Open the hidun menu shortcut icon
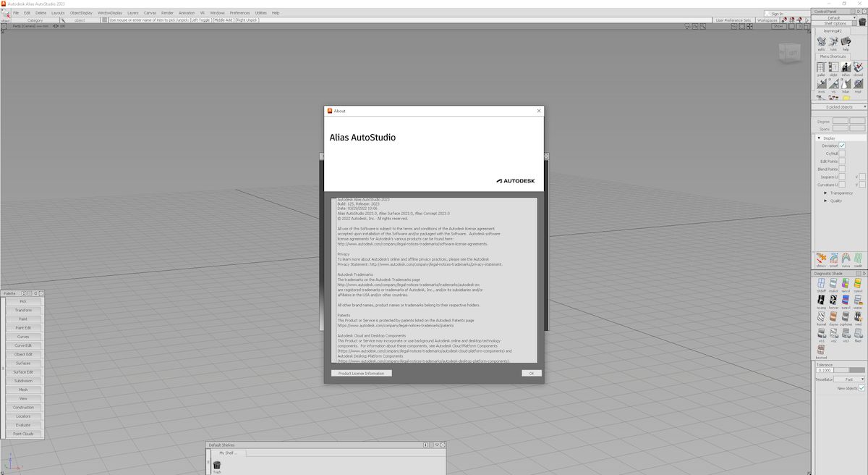 tap(846, 83)
